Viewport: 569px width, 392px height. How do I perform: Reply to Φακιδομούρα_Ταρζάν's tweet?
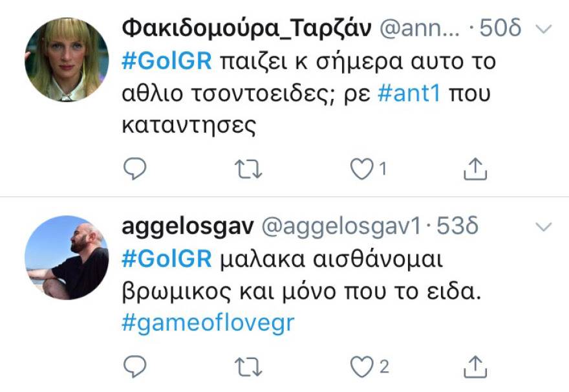click(x=135, y=167)
